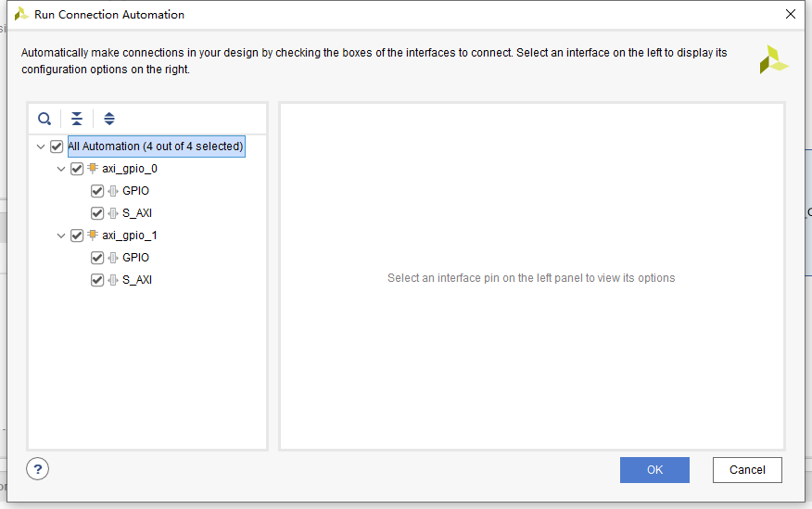The image size is (812, 509).
Task: Select the S_AXI item under axi_gpio_1
Action: coord(137,280)
